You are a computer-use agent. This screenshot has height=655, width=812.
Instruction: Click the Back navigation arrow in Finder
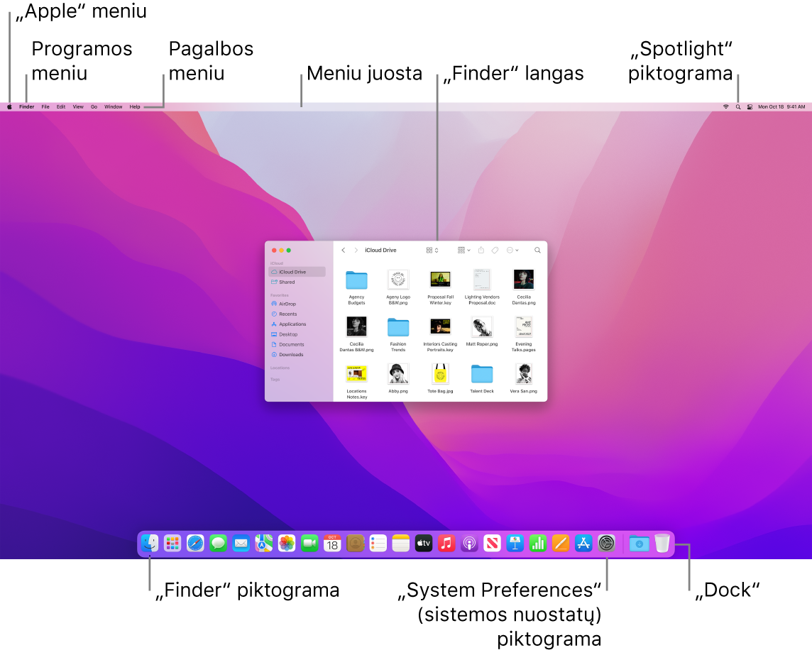[343, 250]
